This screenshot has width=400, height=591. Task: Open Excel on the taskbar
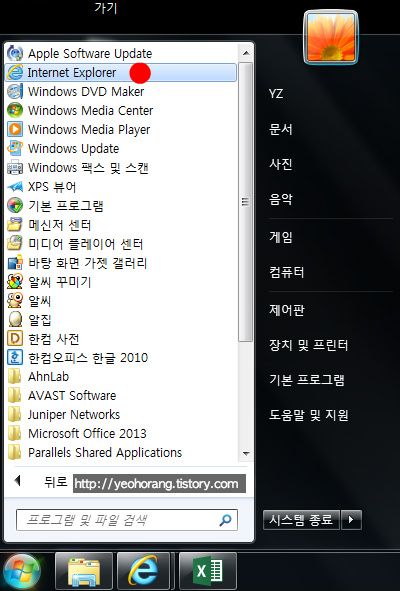(208, 571)
